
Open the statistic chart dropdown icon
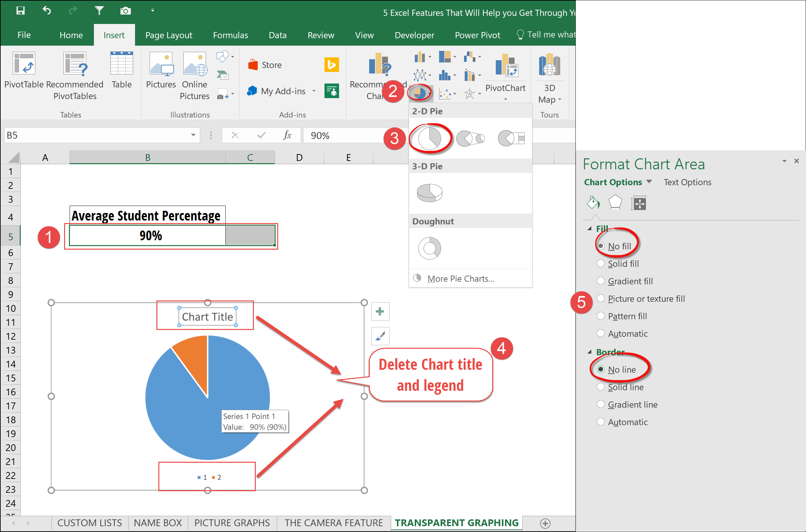click(447, 75)
